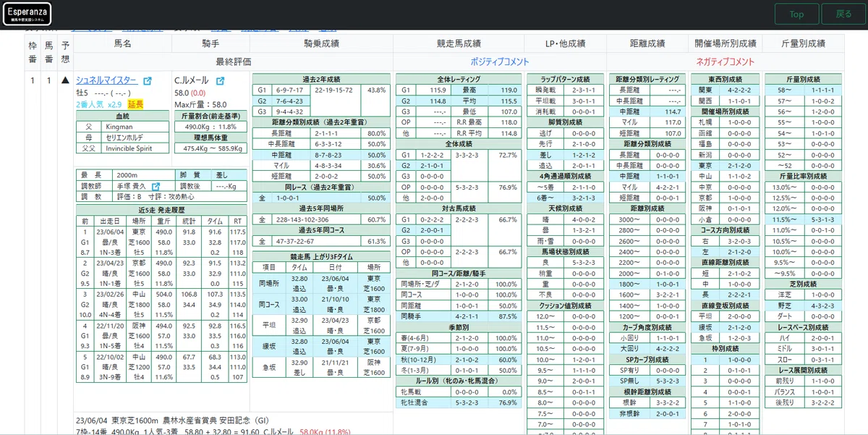Click the 最終評価 header cell
Screen dimensions: 868x435
point(234,62)
